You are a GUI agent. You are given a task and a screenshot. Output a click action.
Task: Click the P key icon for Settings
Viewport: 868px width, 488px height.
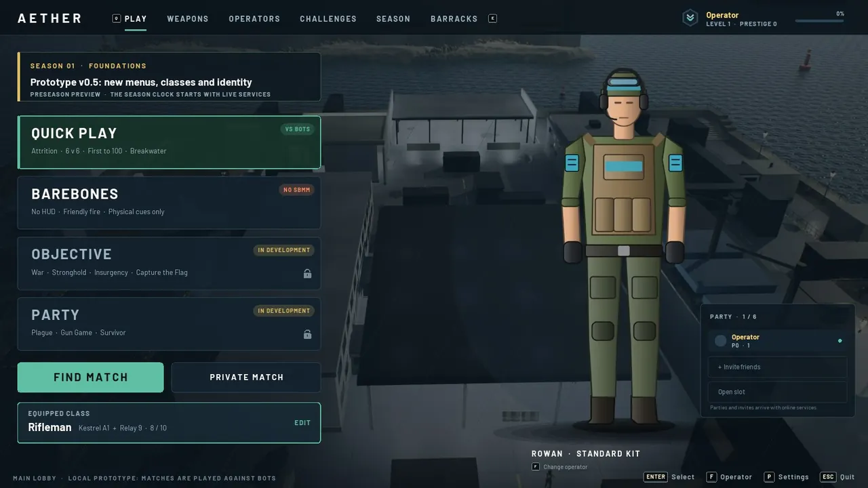(x=769, y=476)
